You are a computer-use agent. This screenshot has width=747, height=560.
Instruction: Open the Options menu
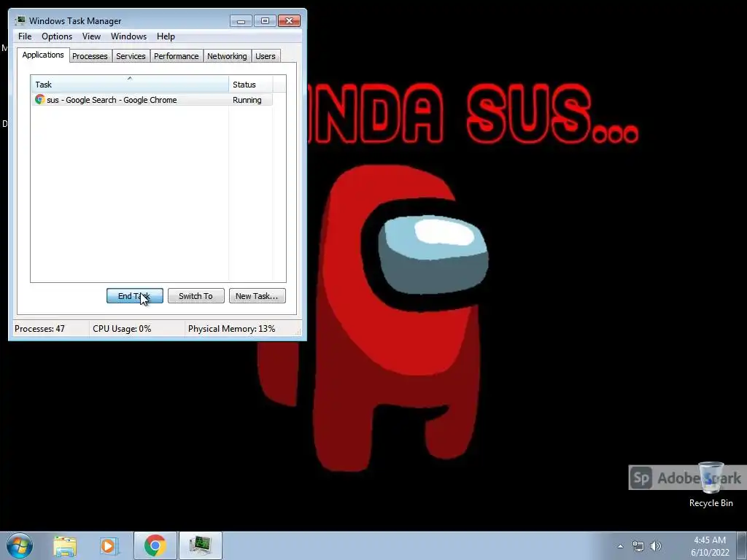57,36
